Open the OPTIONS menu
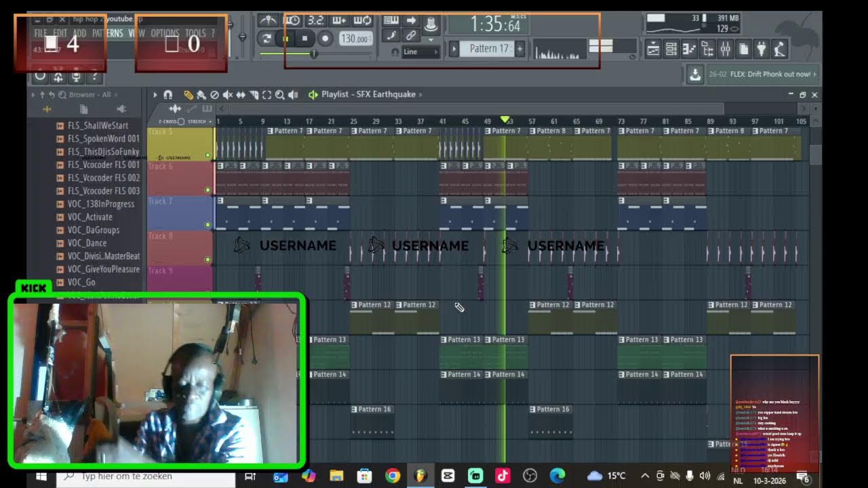868x488 pixels. click(165, 33)
